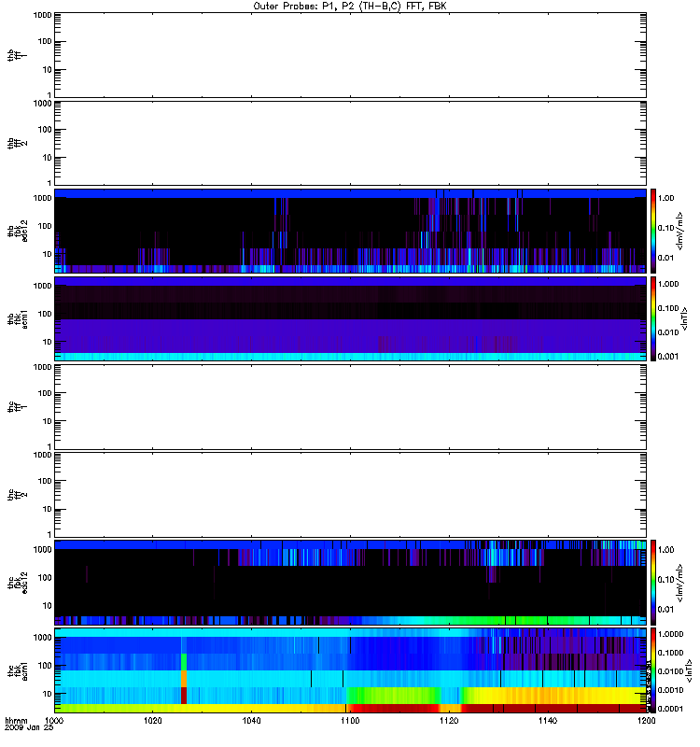Viewport: 700px width, 747px height.
Task: Select the empty thb fff 1 plot panel
Action: [x=350, y=55]
